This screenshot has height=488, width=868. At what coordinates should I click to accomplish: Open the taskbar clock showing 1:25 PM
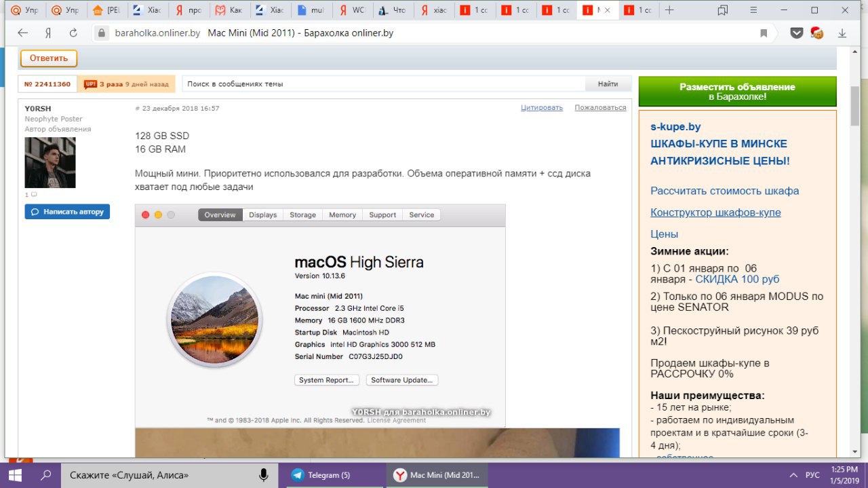(844, 475)
